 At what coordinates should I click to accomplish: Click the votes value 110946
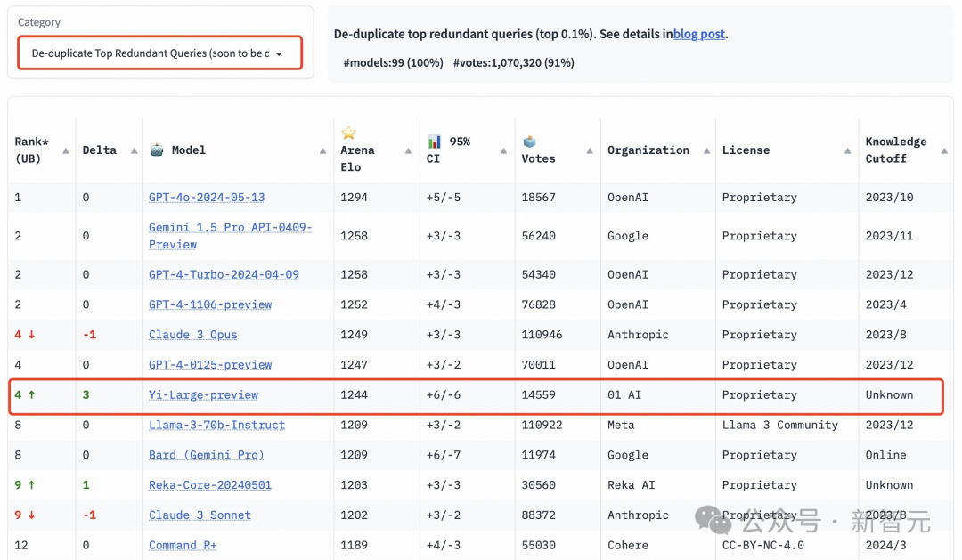click(x=542, y=335)
